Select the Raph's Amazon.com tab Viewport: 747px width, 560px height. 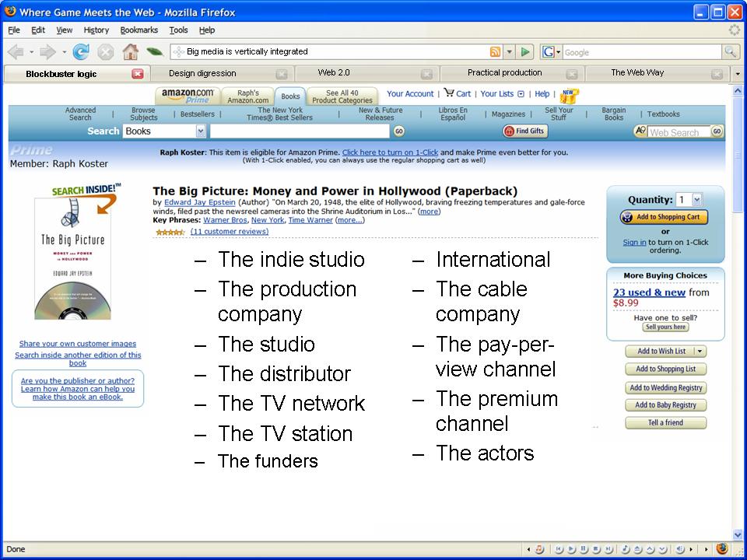point(247,96)
